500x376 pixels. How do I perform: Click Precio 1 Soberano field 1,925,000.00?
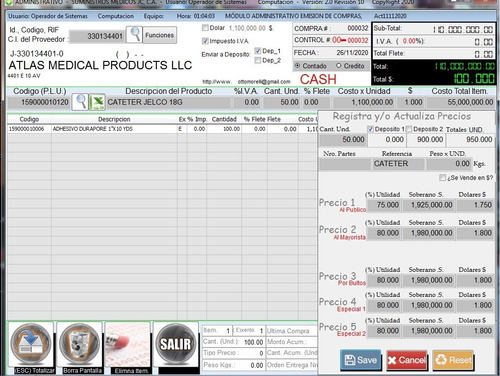pos(428,205)
